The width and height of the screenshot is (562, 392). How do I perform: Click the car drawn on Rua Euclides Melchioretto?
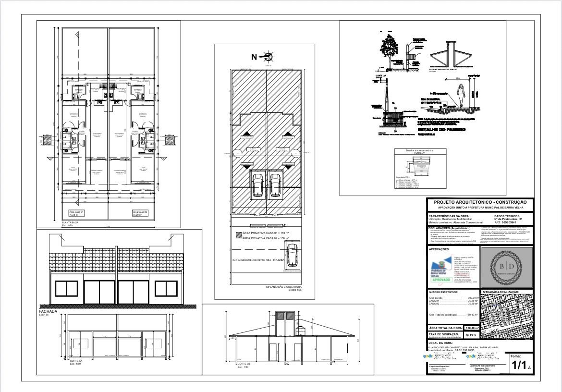pyautogui.click(x=293, y=255)
